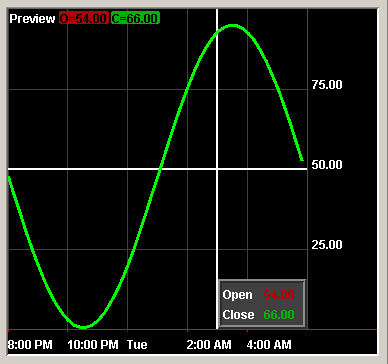Click the red O=54.00 open badge
The image size is (388, 364).
tap(84, 18)
